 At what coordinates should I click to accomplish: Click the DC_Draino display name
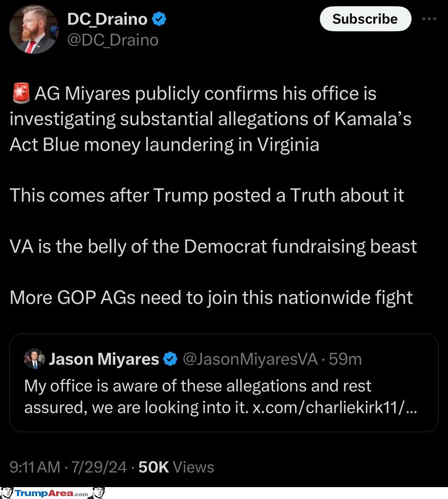107,19
